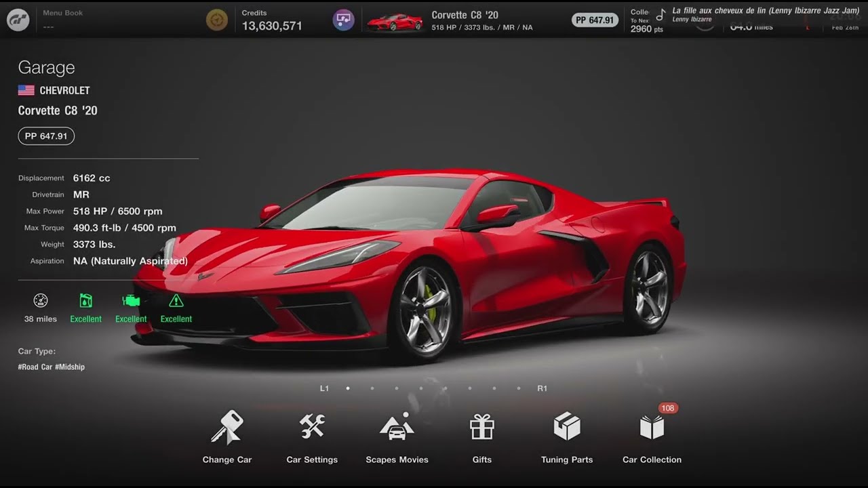Select the last page dot before R1

click(519, 388)
